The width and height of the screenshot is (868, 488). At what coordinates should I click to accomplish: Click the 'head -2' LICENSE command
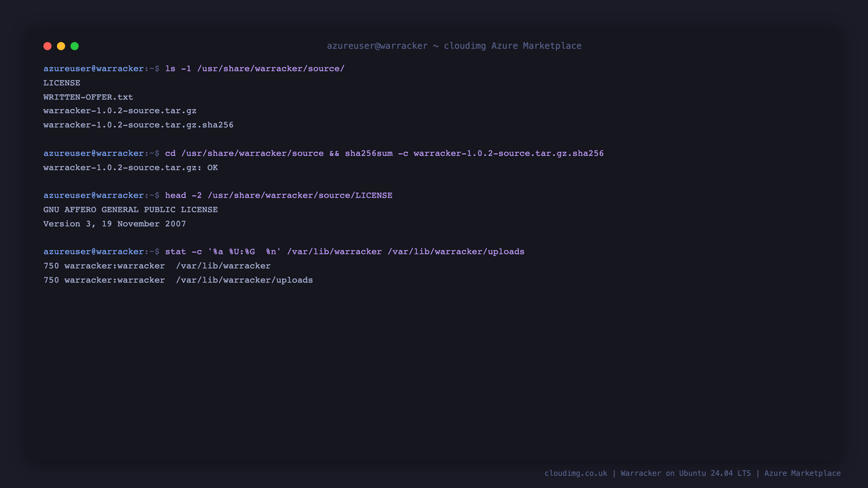pos(279,195)
